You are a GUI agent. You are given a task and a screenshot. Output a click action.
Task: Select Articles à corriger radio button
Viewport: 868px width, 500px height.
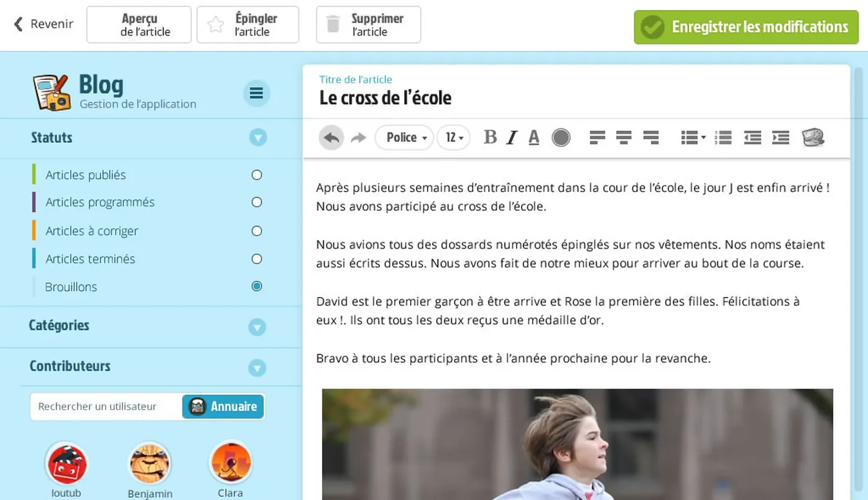[x=257, y=231]
